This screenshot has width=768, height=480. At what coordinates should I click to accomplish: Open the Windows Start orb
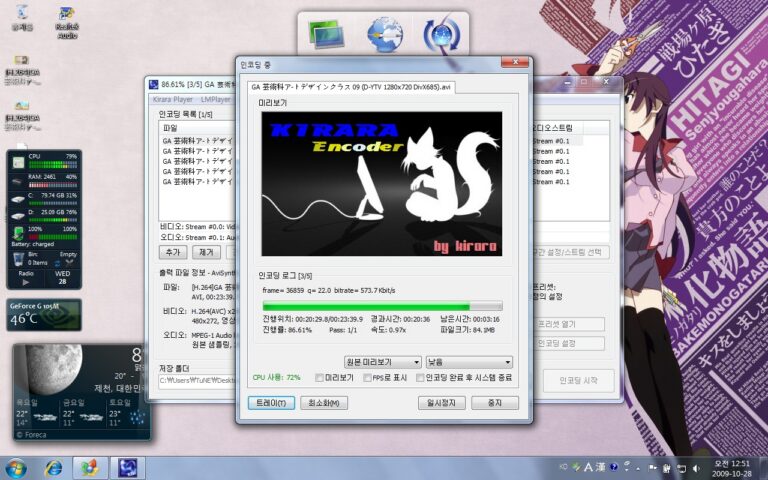point(15,468)
